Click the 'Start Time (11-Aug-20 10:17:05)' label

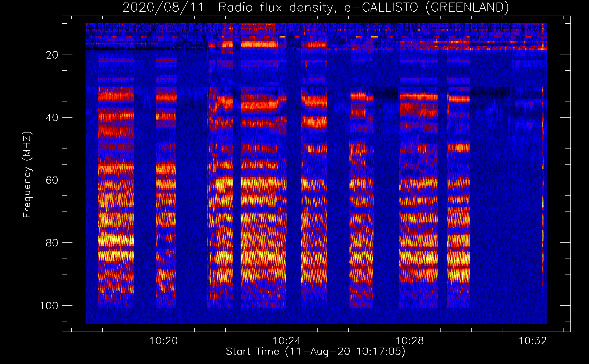(316, 352)
